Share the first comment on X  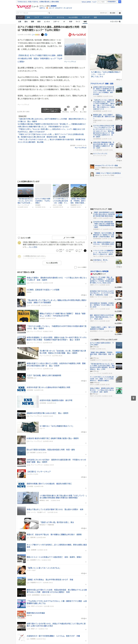click(85, 251)
